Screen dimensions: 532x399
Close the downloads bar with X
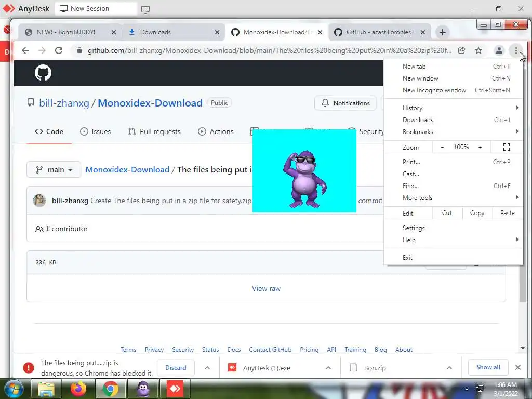point(518,367)
